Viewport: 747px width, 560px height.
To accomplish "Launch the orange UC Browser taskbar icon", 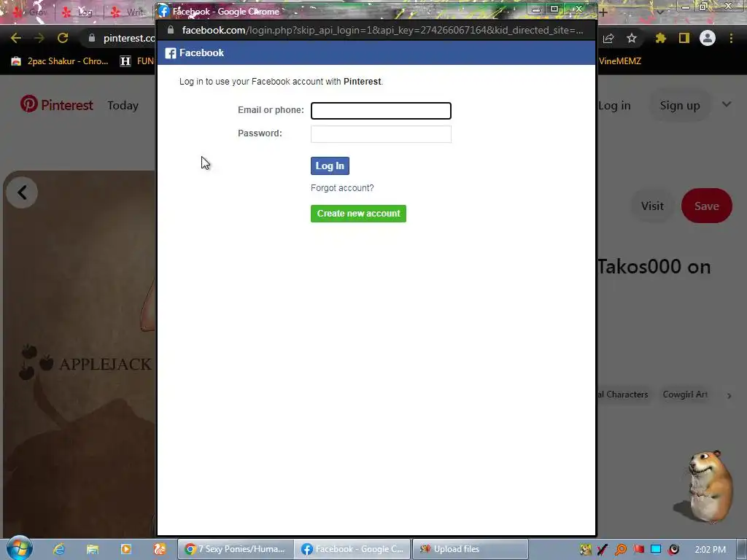I will click(160, 549).
